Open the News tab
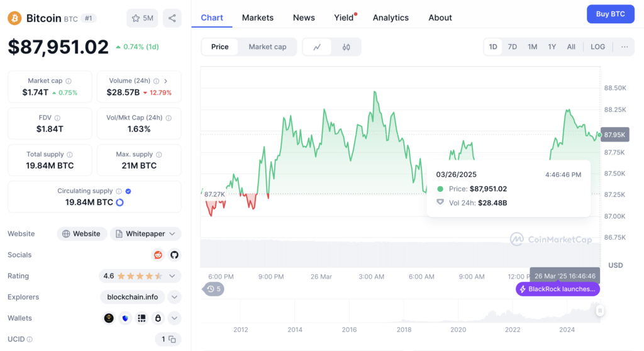The image size is (644, 351). (304, 18)
